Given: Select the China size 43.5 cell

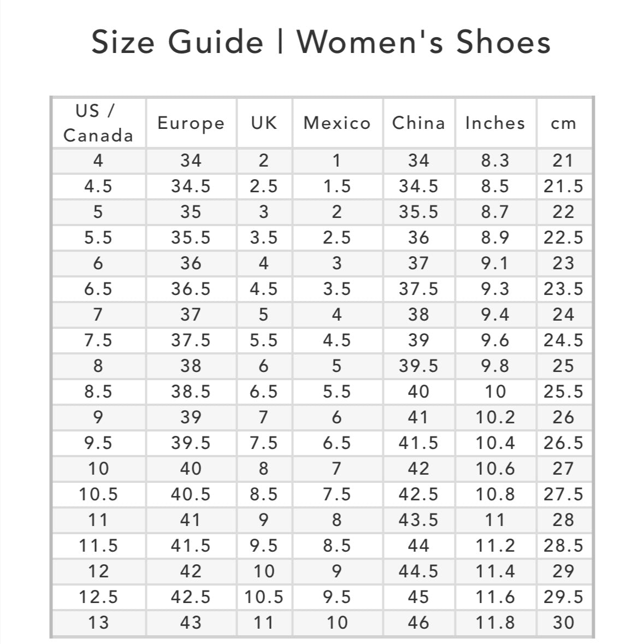Looking at the screenshot, I should tap(418, 520).
